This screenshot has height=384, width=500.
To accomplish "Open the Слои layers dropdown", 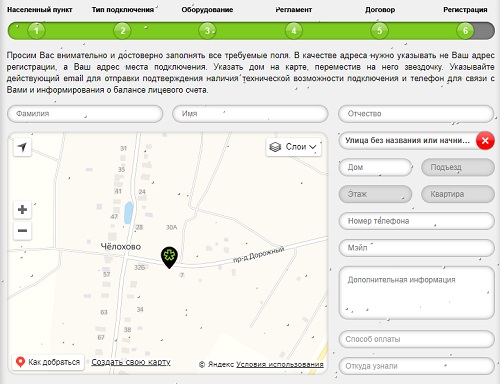I will (294, 147).
